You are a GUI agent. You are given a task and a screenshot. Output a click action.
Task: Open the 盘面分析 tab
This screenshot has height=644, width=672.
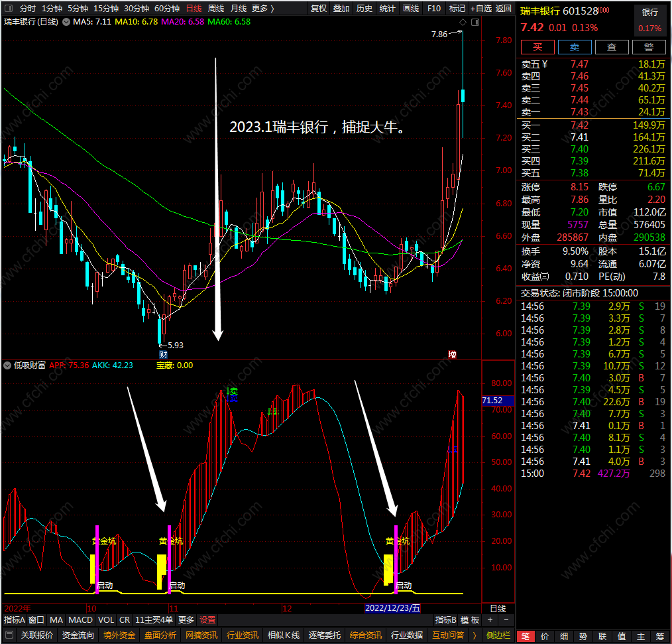pos(160,635)
